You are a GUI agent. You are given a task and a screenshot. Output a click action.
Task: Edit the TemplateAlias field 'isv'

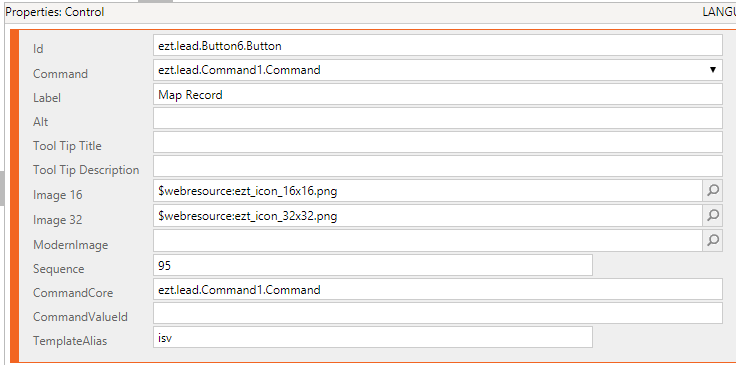[x=373, y=337]
